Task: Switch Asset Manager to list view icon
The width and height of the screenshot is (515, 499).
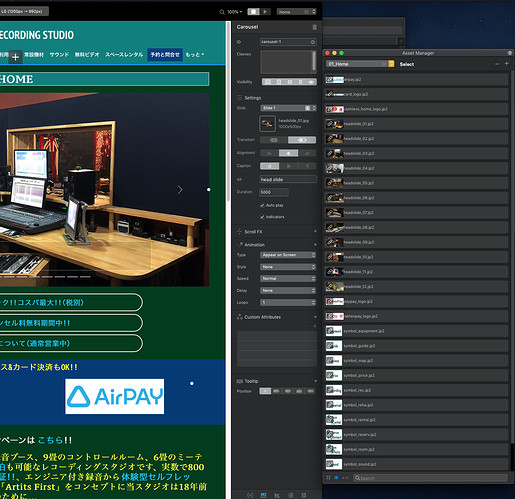Action: (336, 478)
